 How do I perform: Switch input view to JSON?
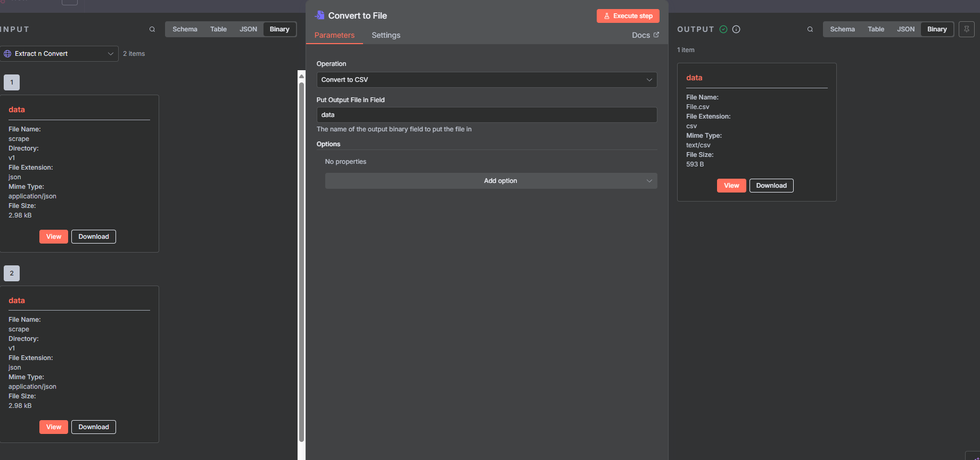(x=248, y=29)
